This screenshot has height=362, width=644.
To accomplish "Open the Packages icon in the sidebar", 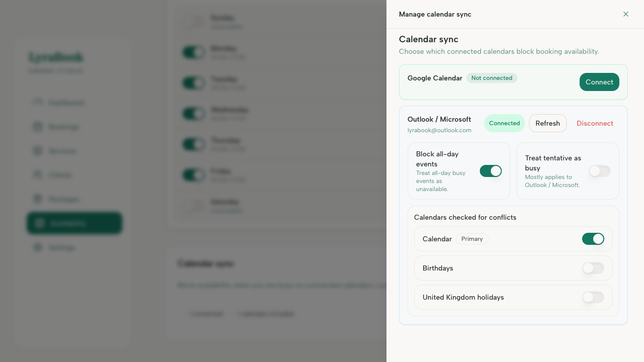I will (x=38, y=199).
